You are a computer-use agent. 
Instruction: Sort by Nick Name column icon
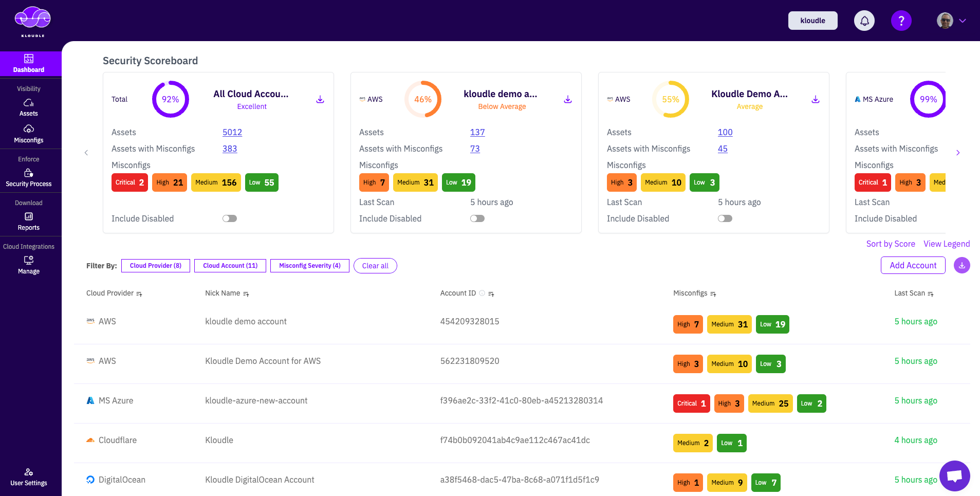tap(246, 294)
